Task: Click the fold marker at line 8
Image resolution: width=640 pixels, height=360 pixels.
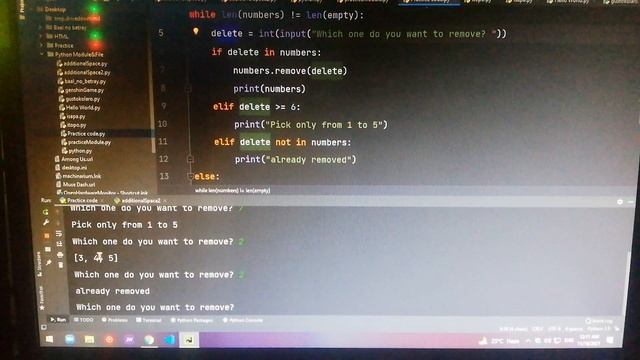Action: click(189, 88)
